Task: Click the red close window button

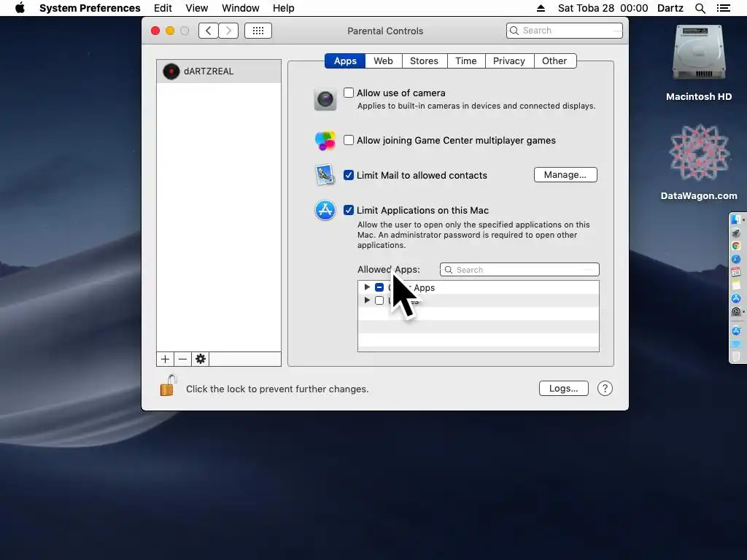Action: [x=155, y=31]
